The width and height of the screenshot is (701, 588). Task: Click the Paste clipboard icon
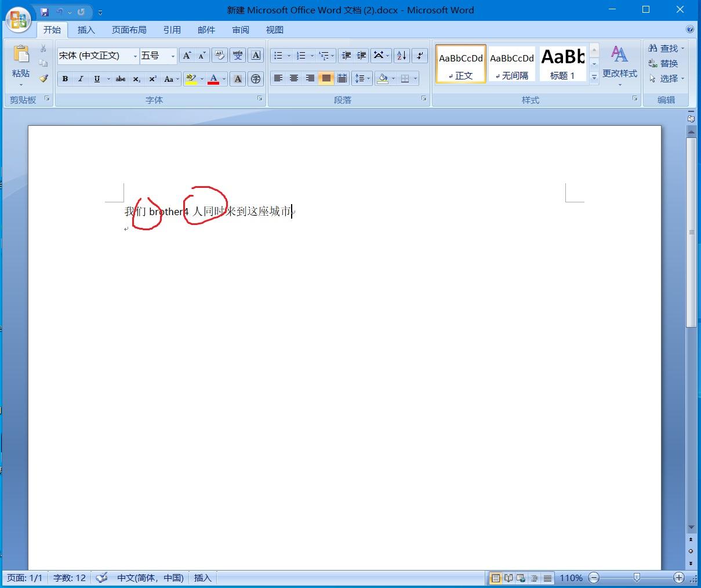[x=21, y=55]
